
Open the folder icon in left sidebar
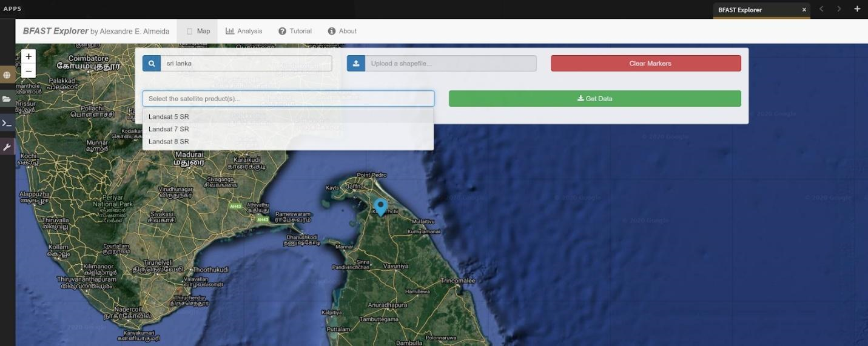coord(7,99)
